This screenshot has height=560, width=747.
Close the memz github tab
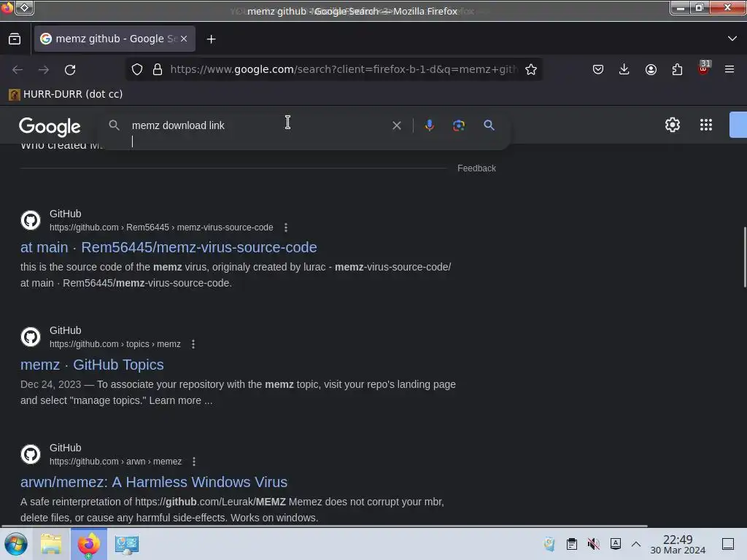point(184,39)
